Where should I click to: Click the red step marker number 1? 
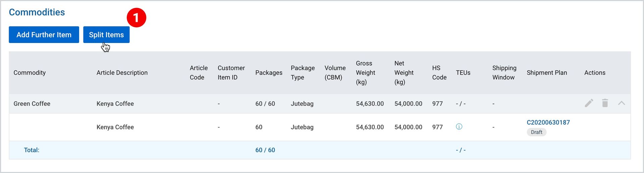tap(136, 17)
